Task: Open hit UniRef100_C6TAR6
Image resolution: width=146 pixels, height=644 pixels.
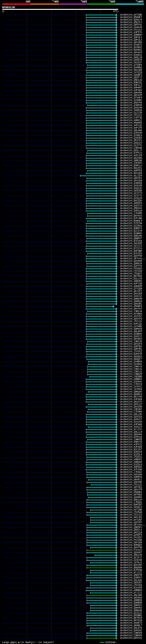Action: (131, 326)
